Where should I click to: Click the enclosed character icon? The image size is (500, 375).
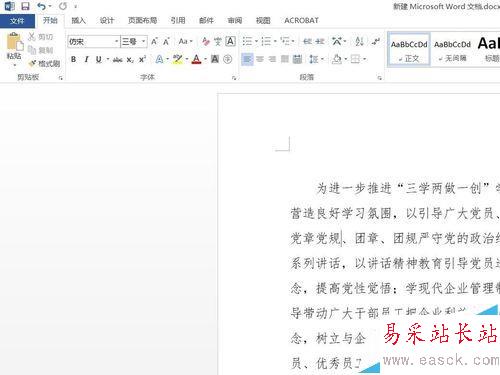(228, 60)
